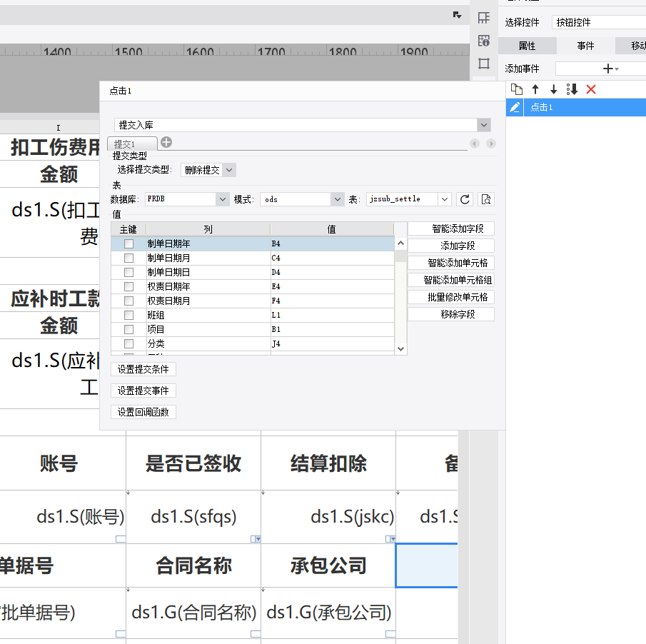Viewport: 646px width, 644px height.
Task: Move the event up with the up arrow
Action: pyautogui.click(x=535, y=89)
